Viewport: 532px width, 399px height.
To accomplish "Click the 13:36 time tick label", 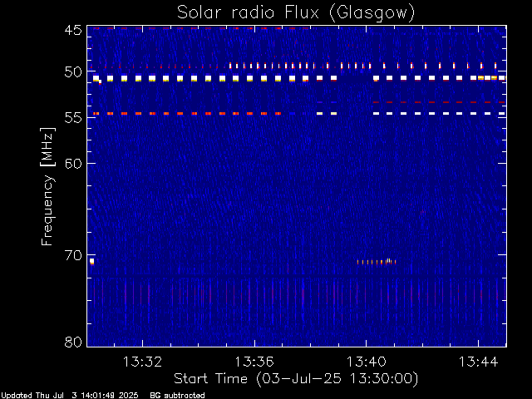I will 254,362.
